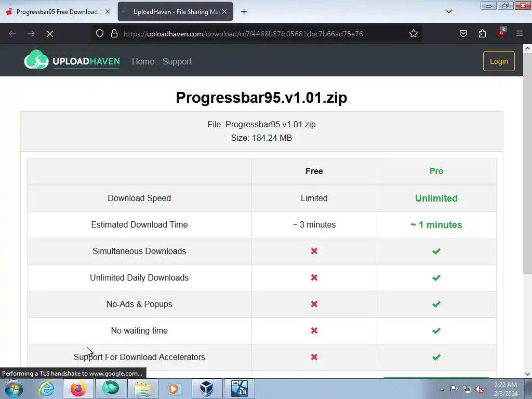Click the Estimated Download Time label
Image resolution: width=532 pixels, height=399 pixels.
point(139,224)
